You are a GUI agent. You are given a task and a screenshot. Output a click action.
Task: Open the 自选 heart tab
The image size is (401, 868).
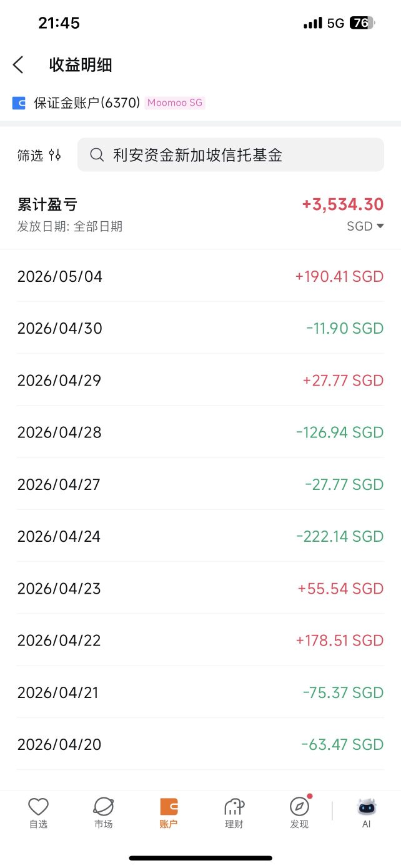[38, 813]
